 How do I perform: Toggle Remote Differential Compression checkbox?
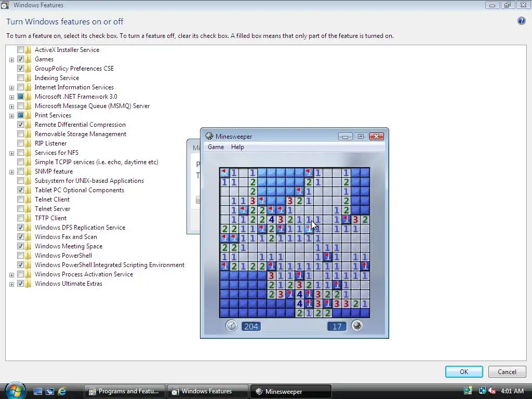click(x=20, y=125)
